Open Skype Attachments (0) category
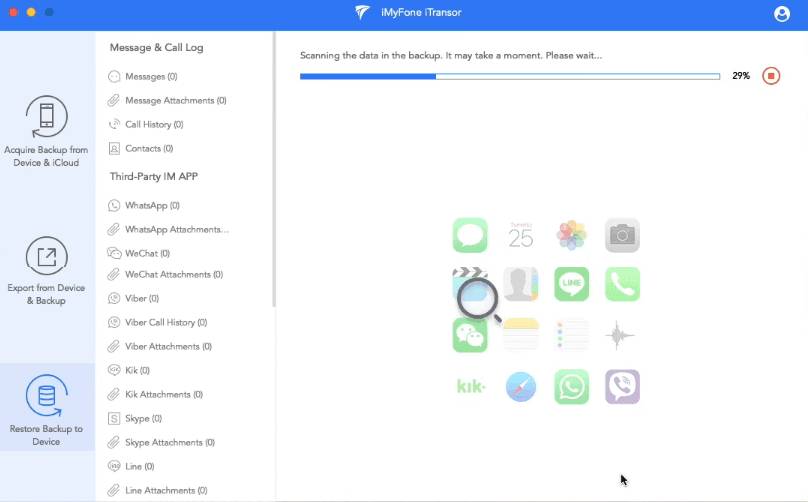 [x=161, y=442]
